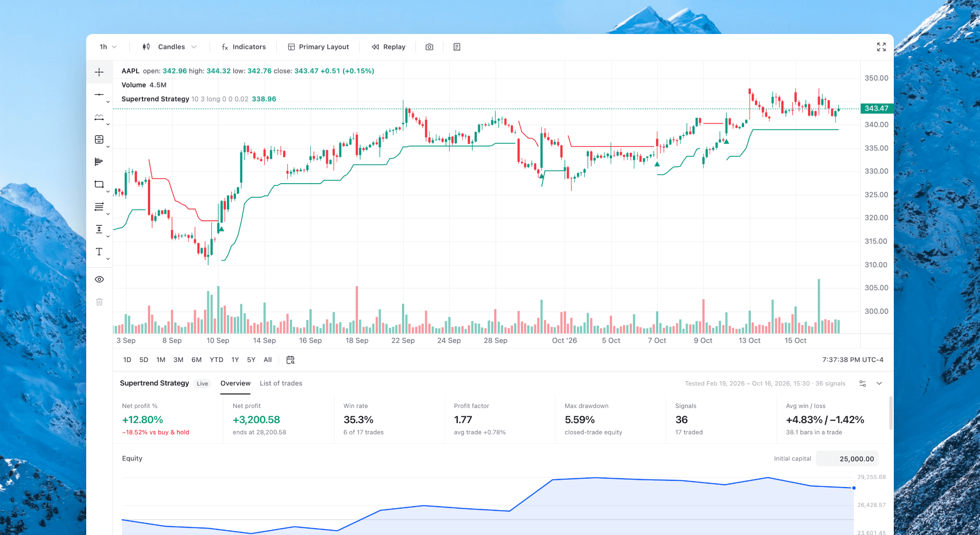Select the Text annotation tool
Viewport: 980px width, 535px height.
(99, 252)
